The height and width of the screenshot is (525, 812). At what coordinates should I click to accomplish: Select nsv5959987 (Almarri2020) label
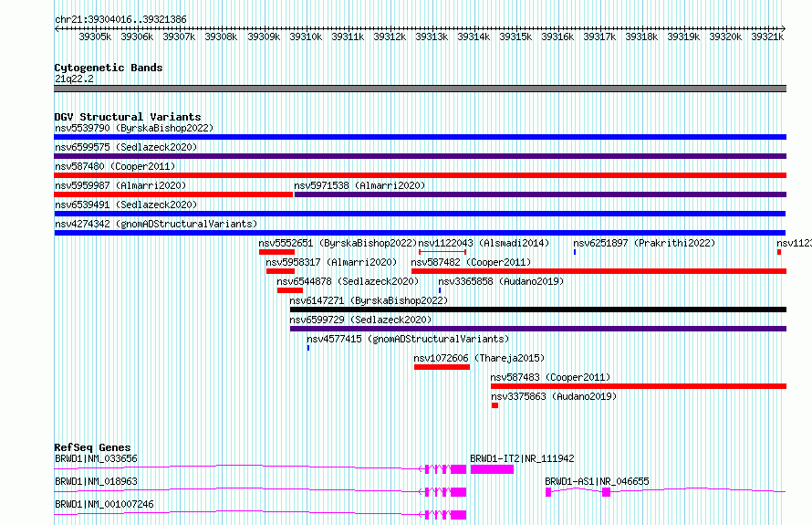click(x=120, y=185)
